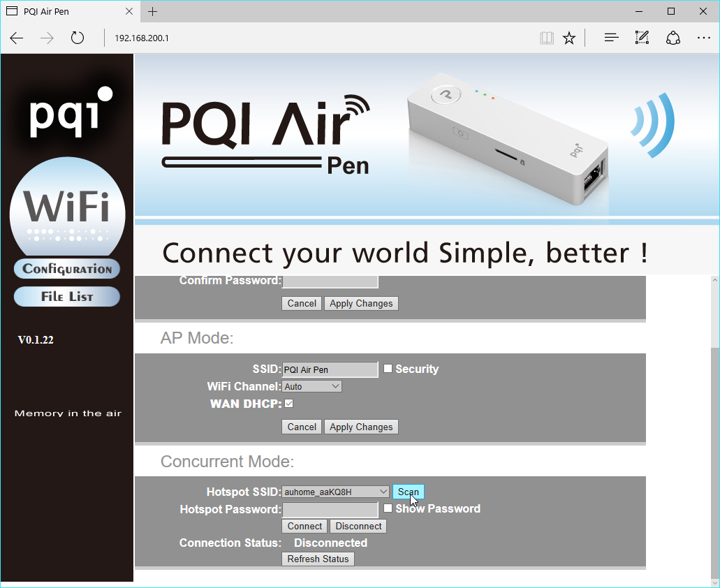Connect to the selected hotspot
720x588 pixels.
click(304, 526)
